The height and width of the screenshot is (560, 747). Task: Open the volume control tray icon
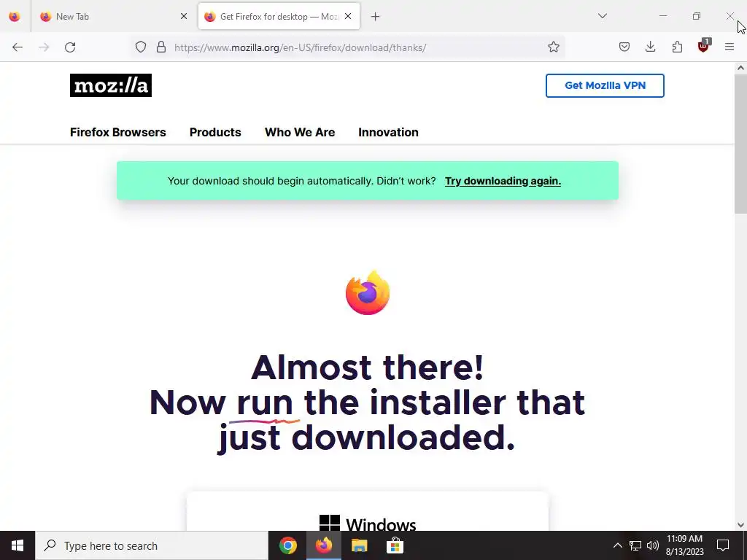(653, 545)
